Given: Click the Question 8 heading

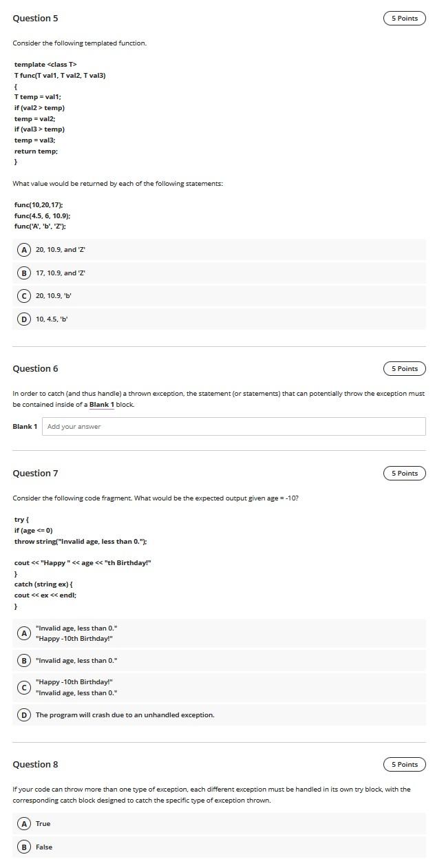Looking at the screenshot, I should [x=34, y=764].
